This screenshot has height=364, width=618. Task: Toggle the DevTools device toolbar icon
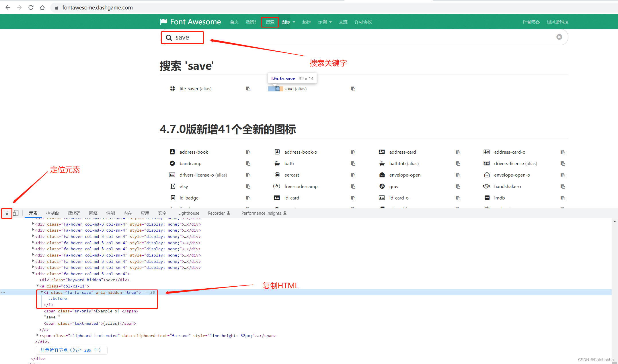[16, 213]
